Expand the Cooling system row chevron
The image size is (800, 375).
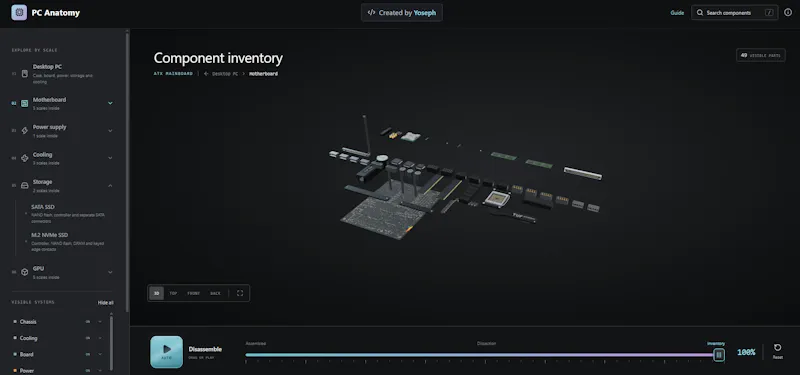pyautogui.click(x=99, y=338)
